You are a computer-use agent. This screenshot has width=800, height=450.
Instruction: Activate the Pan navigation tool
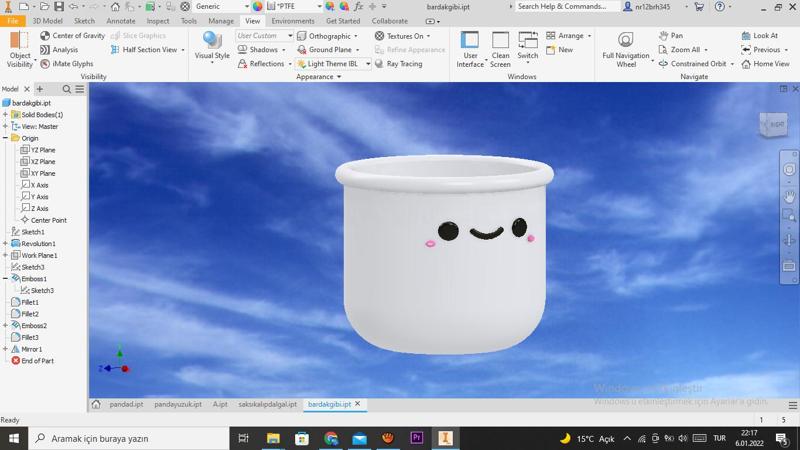click(x=671, y=36)
